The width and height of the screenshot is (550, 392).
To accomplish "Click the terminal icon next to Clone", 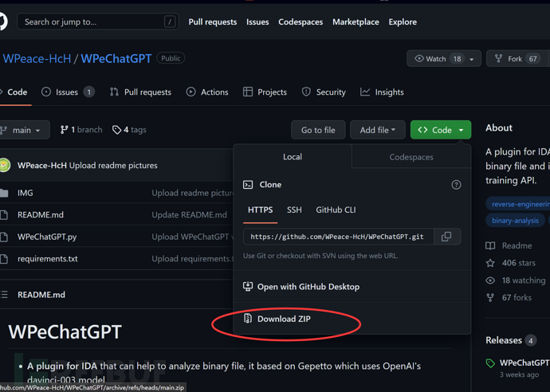I will [x=248, y=184].
